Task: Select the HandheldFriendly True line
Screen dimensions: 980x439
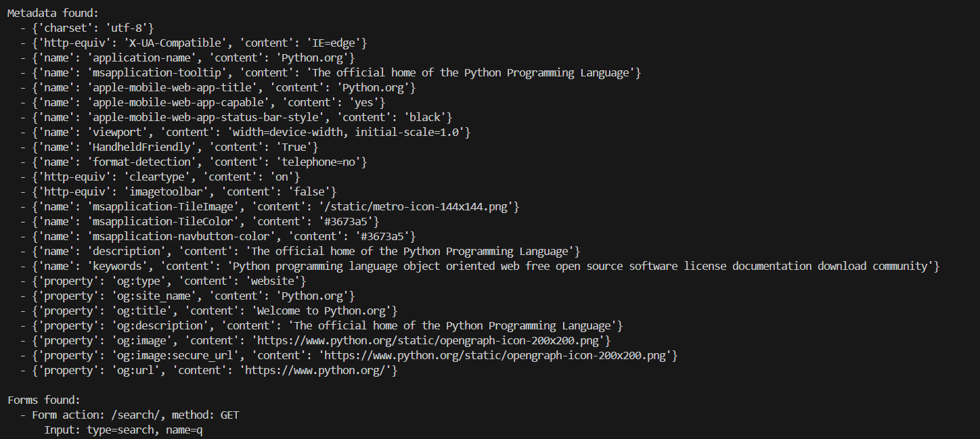Action: click(x=169, y=147)
